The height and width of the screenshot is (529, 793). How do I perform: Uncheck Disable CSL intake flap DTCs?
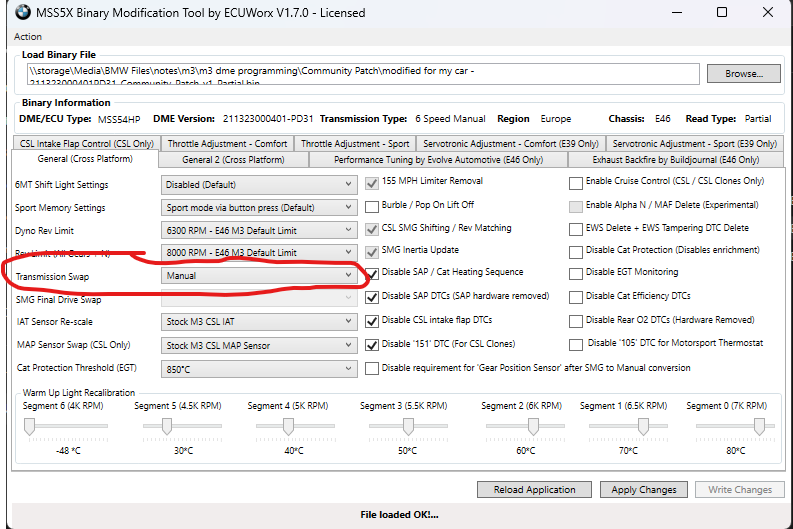coord(372,321)
